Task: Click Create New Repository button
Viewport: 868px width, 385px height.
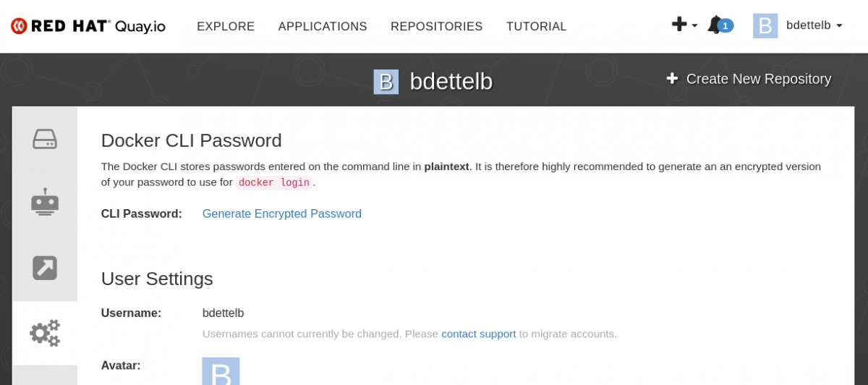Action: pyautogui.click(x=758, y=79)
